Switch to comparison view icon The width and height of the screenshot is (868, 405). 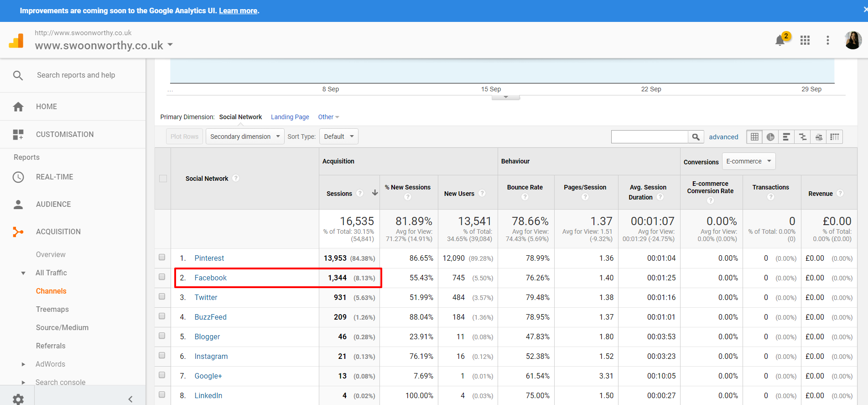[803, 137]
